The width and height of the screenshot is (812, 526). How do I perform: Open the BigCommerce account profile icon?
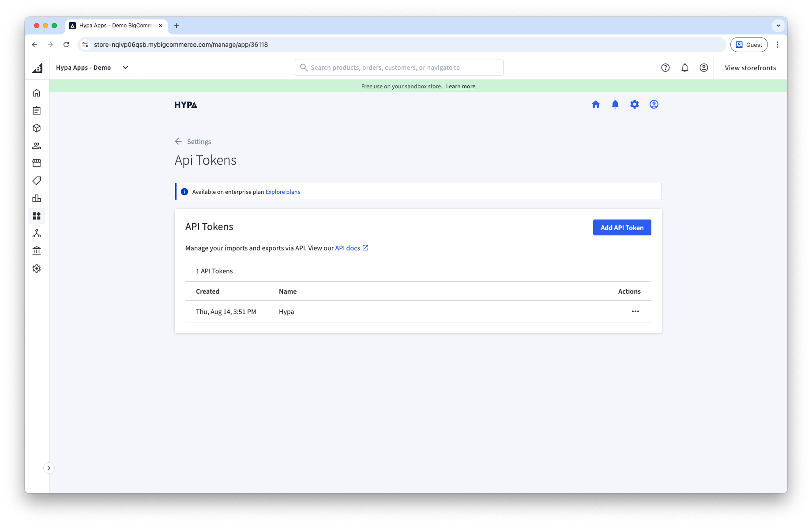tap(704, 68)
